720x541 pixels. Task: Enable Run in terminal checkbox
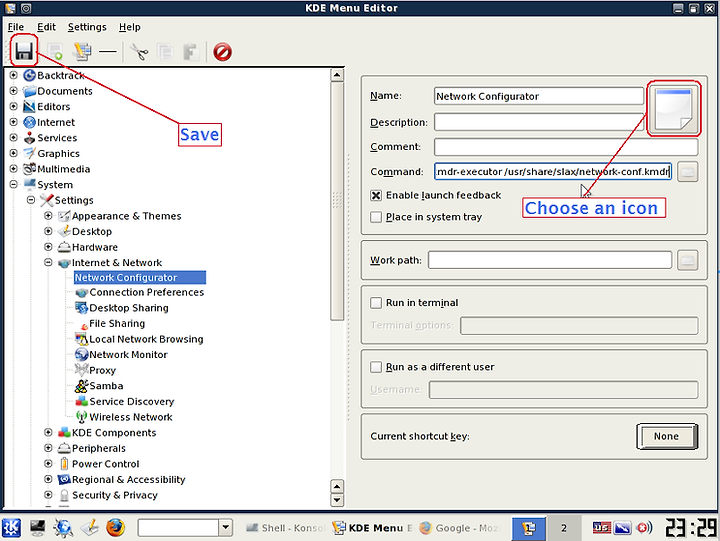click(376, 303)
